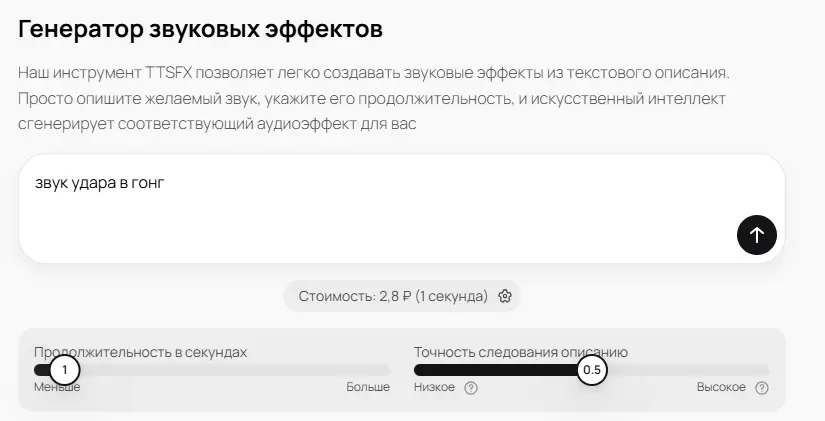Open cost settings via the gear icon

(x=505, y=296)
